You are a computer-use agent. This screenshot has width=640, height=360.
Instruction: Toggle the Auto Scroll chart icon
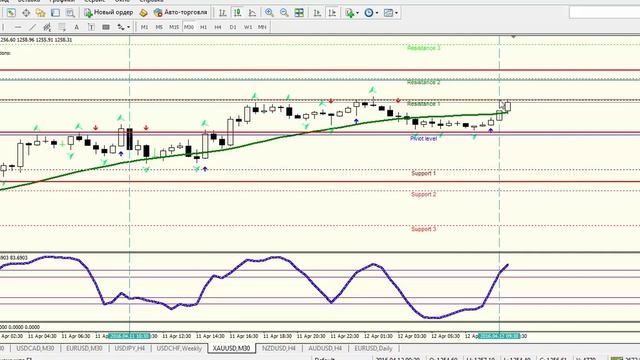(317, 13)
